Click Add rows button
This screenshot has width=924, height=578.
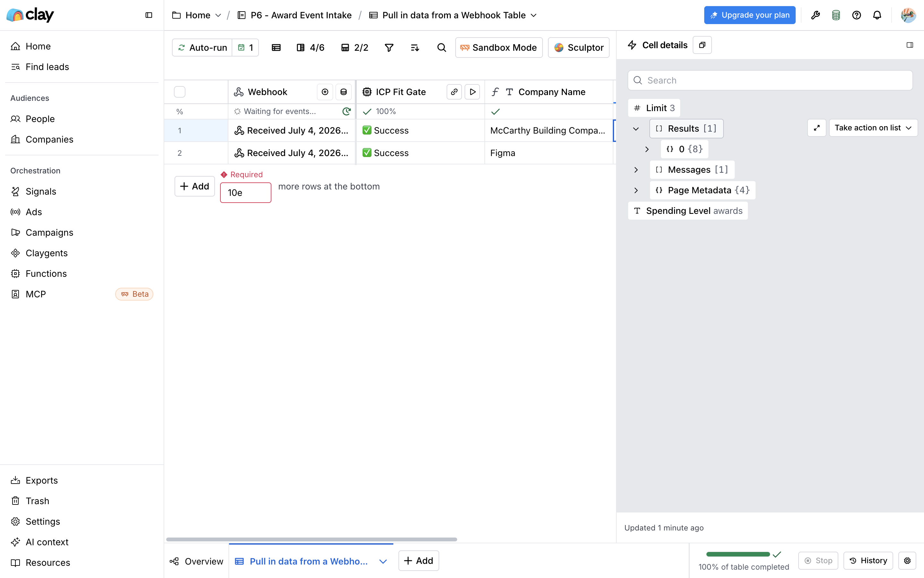[194, 186]
